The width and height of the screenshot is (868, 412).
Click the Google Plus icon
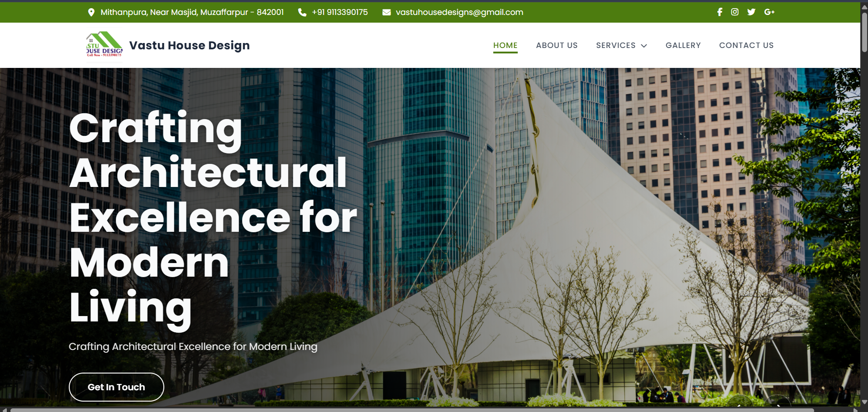(x=769, y=12)
